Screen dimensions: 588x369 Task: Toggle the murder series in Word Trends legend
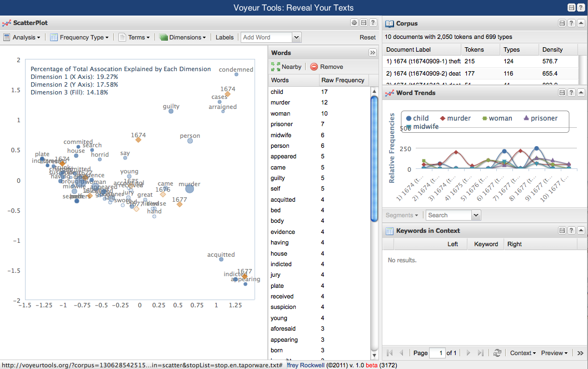click(455, 118)
